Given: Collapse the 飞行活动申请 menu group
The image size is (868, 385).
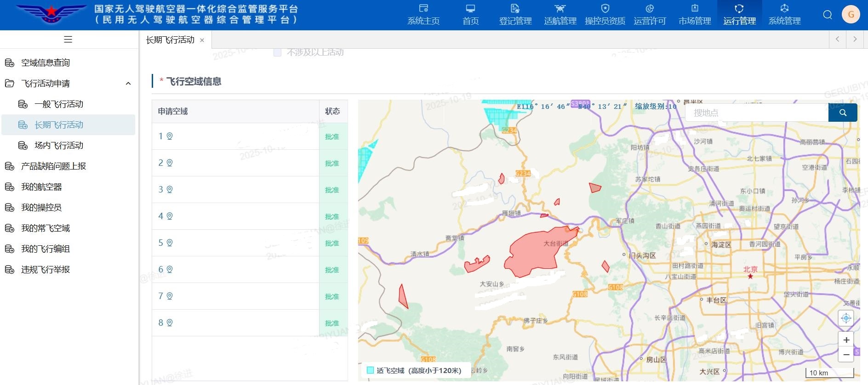Looking at the screenshot, I should point(128,84).
